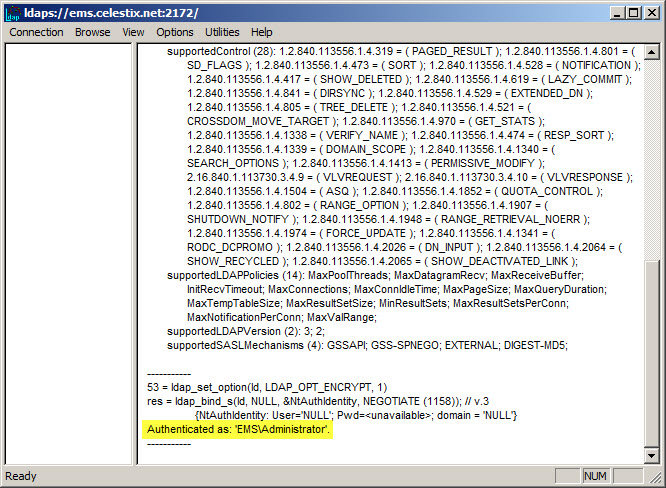Open the Browse menu
Screen dimensions: 666x488
[x=92, y=32]
